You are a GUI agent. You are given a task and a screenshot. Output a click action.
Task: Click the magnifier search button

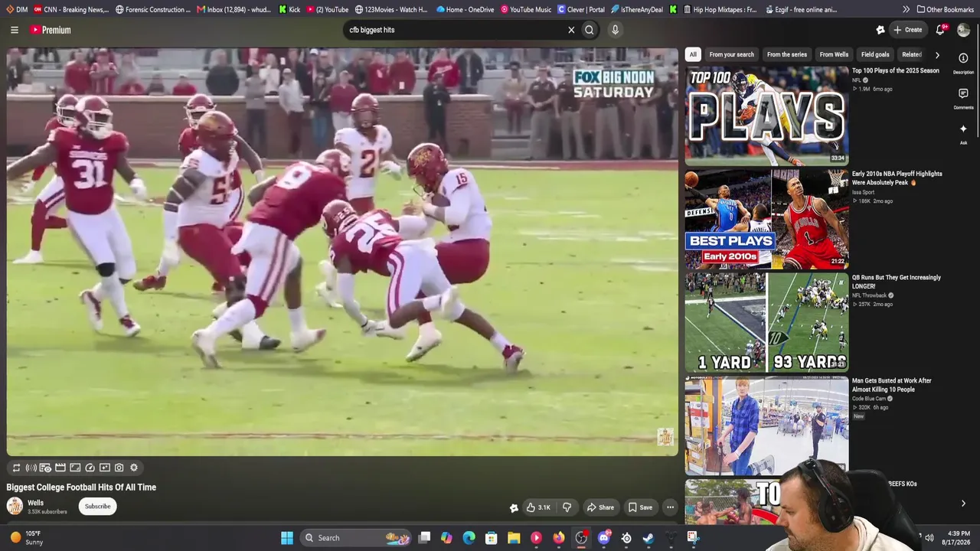590,30
